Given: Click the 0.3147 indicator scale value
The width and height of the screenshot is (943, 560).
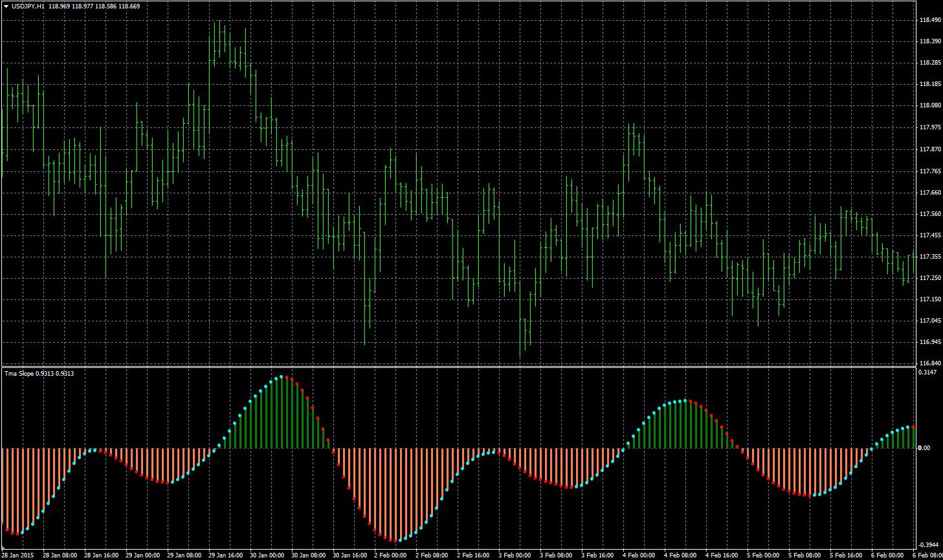Looking at the screenshot, I should (x=927, y=372).
